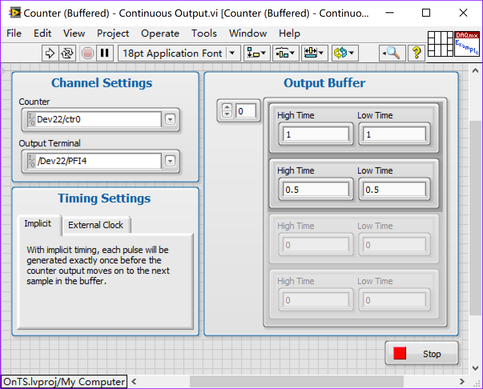Select the Implicit timing tab
The width and height of the screenshot is (483, 389).
(38, 224)
